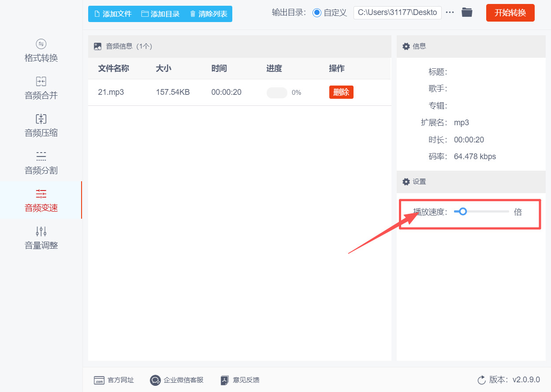Click the 00:00:20 time cell in list
Image resolution: width=551 pixels, height=392 pixels.
227,92
